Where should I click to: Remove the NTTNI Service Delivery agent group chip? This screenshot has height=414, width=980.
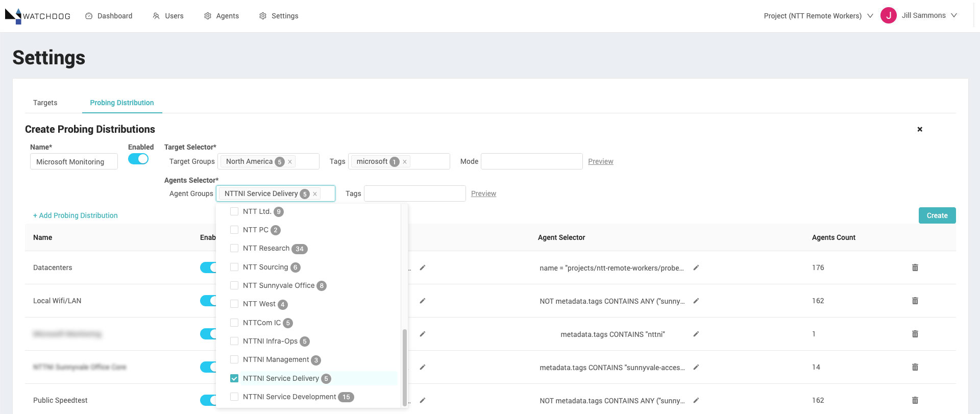click(x=315, y=194)
